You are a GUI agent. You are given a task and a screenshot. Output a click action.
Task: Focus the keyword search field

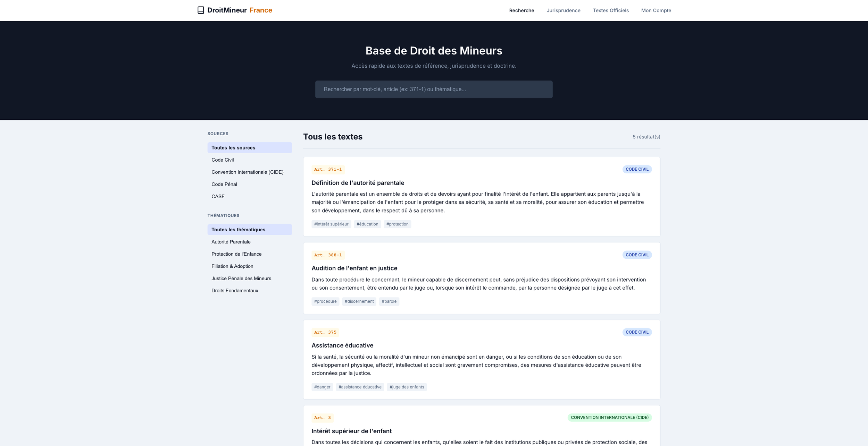[x=433, y=89]
